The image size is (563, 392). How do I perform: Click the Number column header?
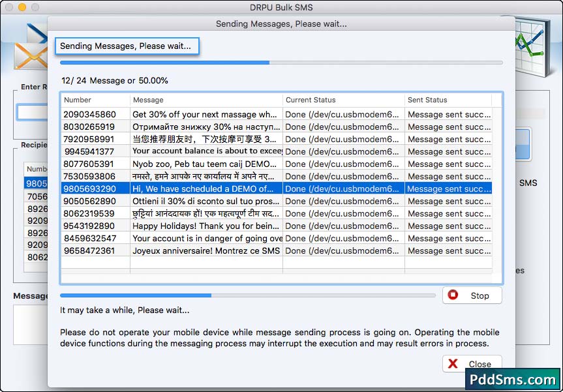pos(95,100)
